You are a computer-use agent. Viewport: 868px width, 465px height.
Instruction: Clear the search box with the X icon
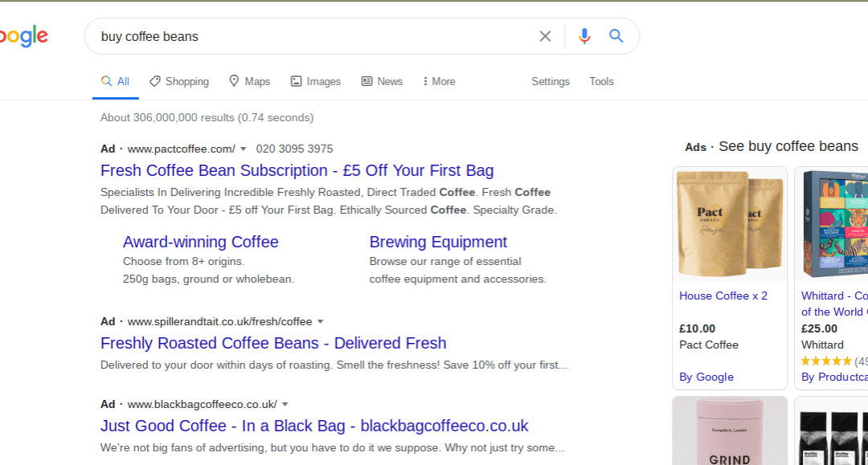(x=545, y=36)
